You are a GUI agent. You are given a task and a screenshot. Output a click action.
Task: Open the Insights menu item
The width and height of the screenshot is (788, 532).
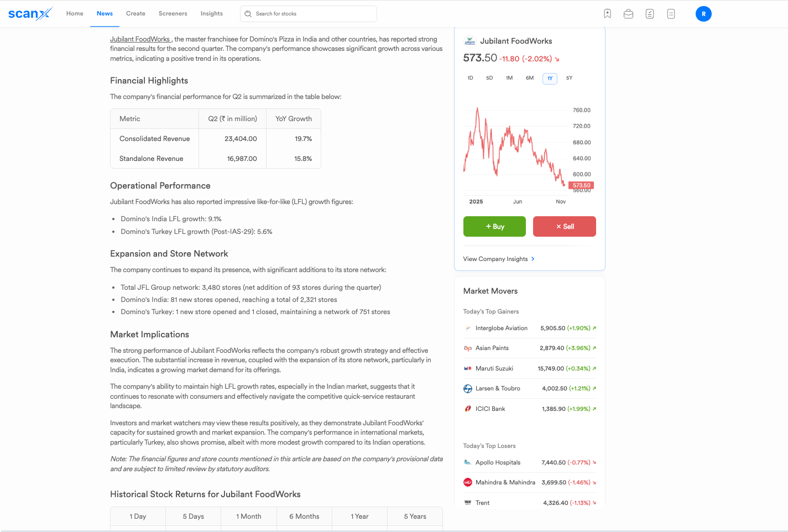[211, 14]
